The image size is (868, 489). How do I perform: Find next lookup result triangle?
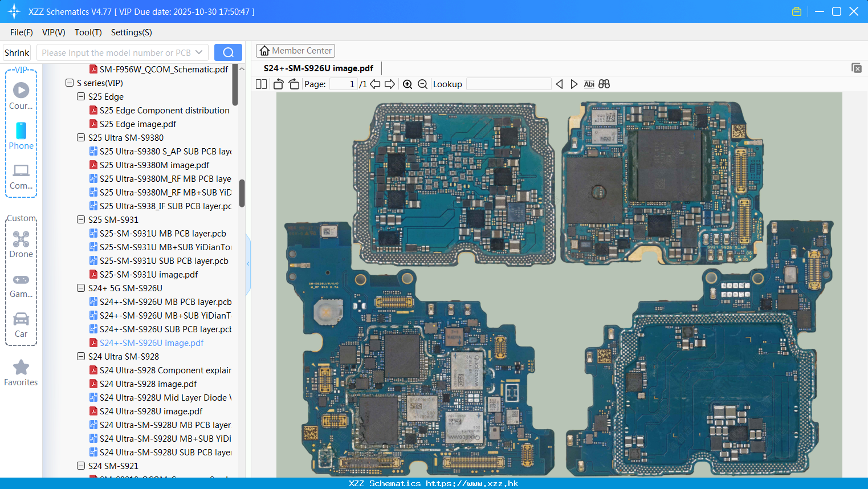[x=574, y=84]
